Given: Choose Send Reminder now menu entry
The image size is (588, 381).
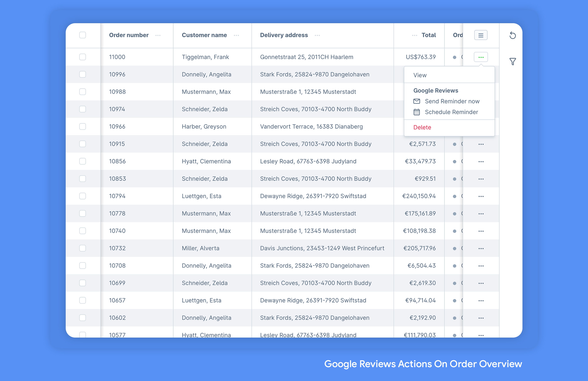Looking at the screenshot, I should coord(452,101).
